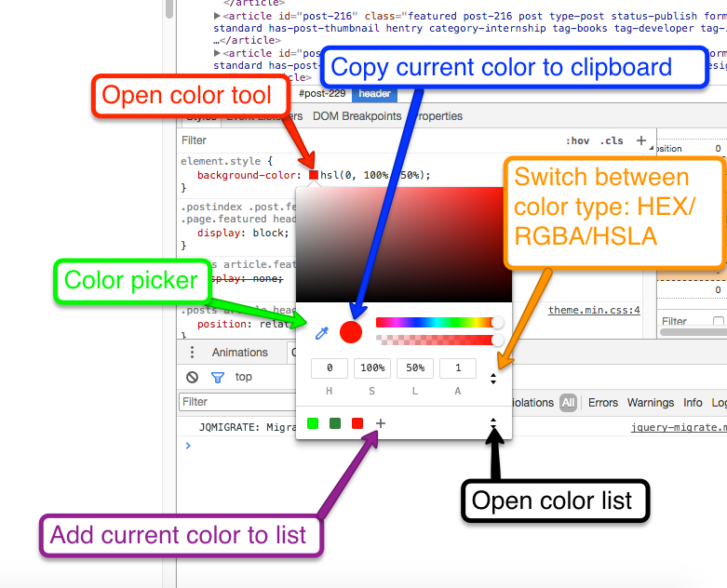Filter console to Errors only

coord(603,403)
